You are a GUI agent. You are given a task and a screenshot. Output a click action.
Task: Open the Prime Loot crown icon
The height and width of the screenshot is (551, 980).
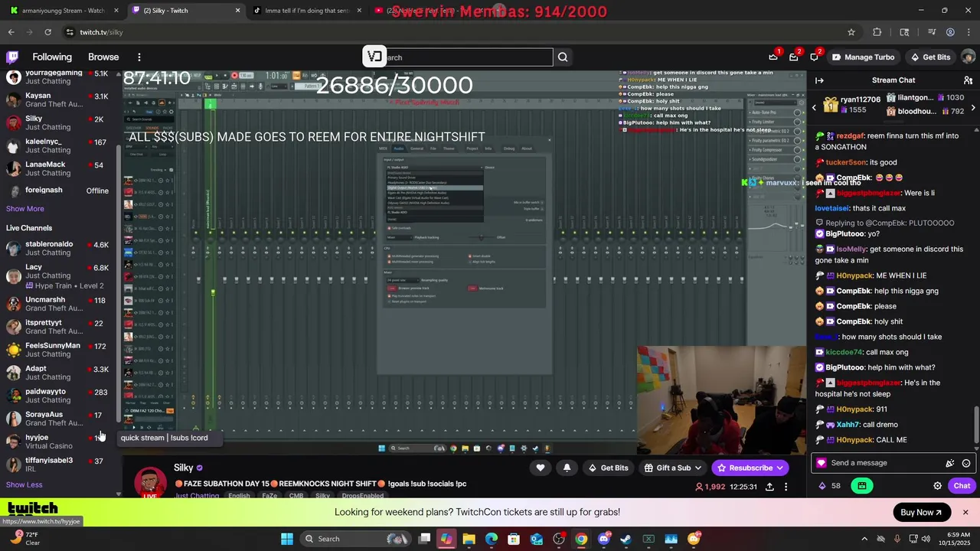tap(773, 57)
